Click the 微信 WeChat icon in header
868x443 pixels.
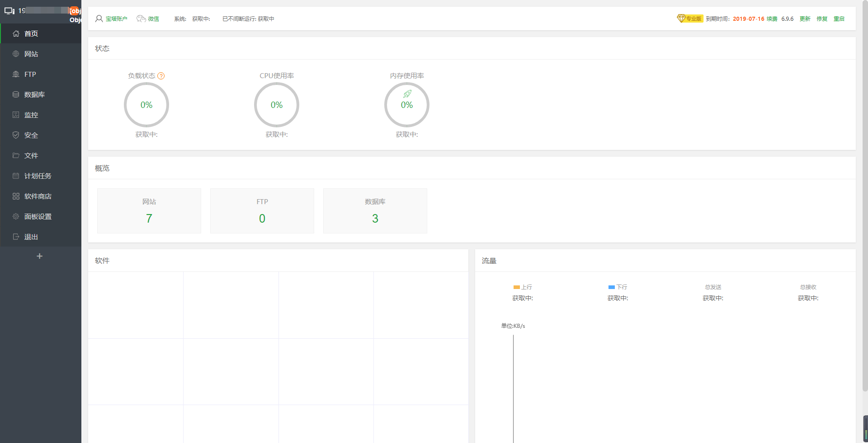[x=141, y=19]
